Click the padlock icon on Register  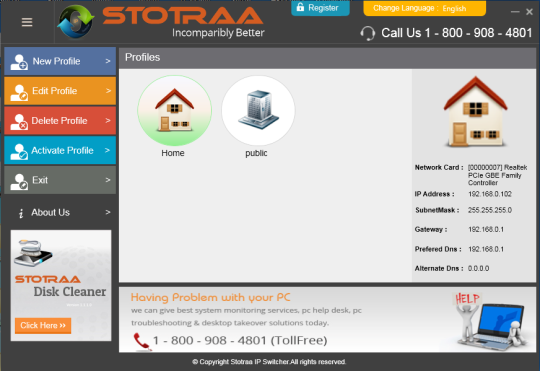point(300,7)
